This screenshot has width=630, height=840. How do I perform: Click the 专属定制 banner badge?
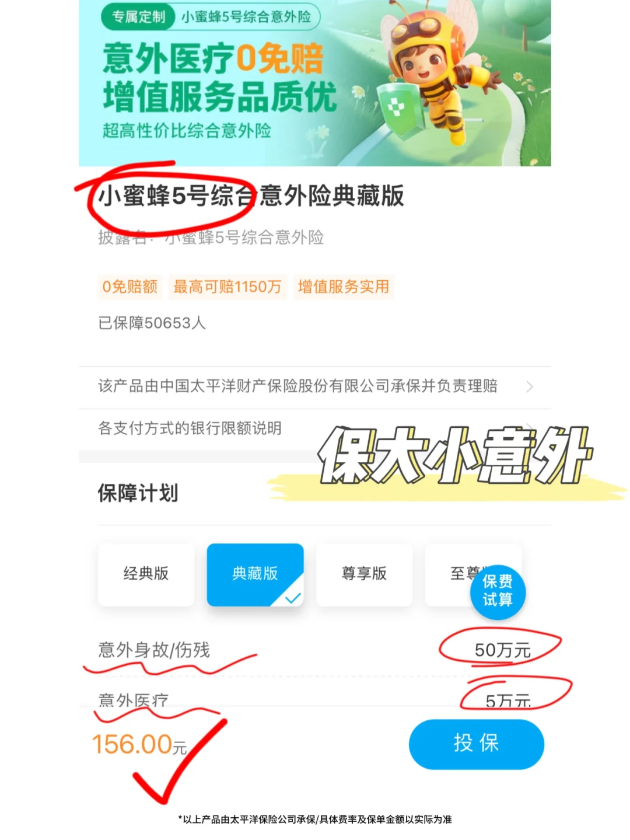coord(139,17)
